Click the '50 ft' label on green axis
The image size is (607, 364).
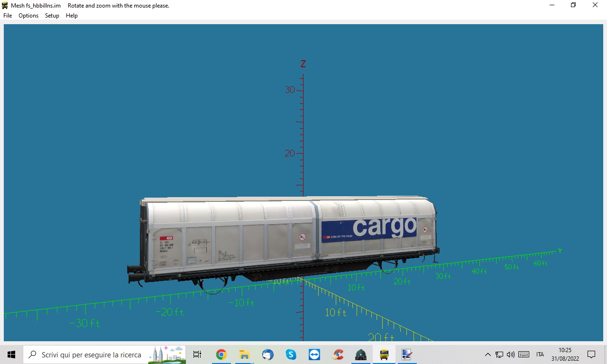[x=512, y=267]
